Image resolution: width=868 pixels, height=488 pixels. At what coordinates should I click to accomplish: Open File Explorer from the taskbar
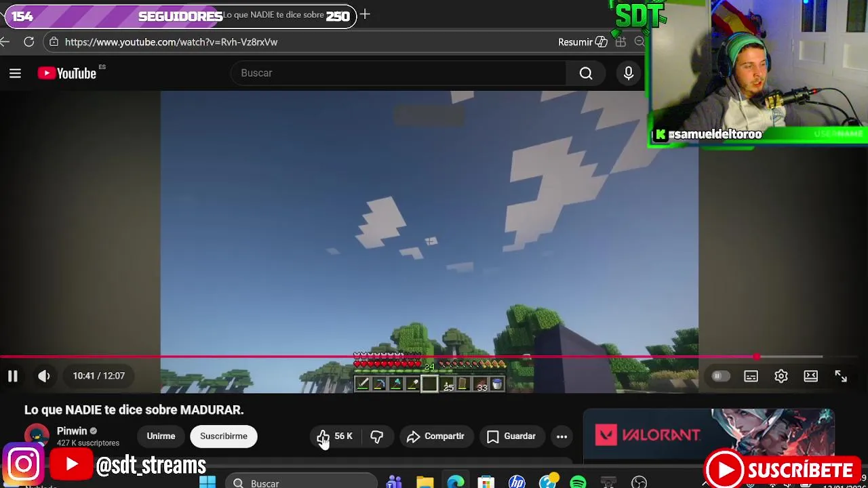point(425,483)
